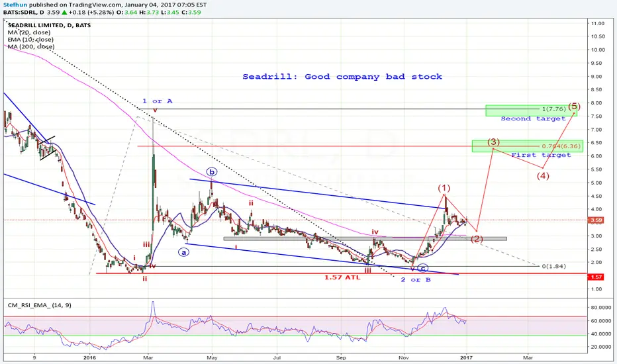Click the 'Second target' green box label
This screenshot has width=617, height=364.
tap(533, 118)
